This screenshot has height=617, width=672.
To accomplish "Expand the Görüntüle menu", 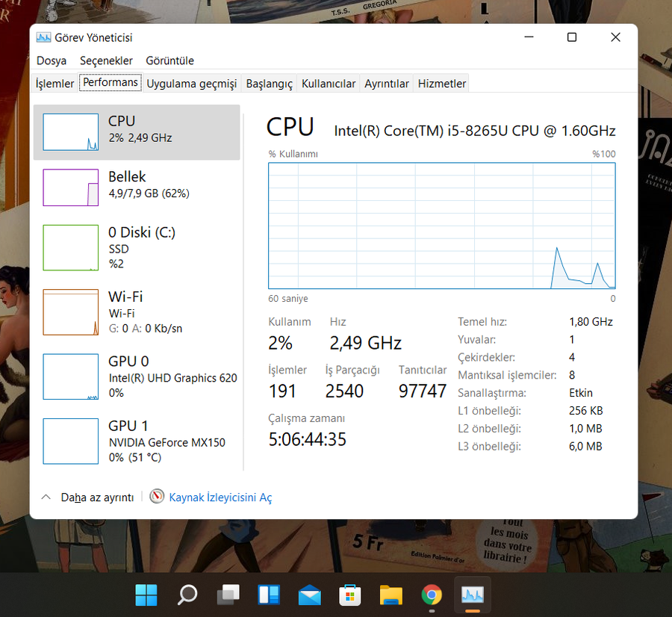I will click(169, 61).
